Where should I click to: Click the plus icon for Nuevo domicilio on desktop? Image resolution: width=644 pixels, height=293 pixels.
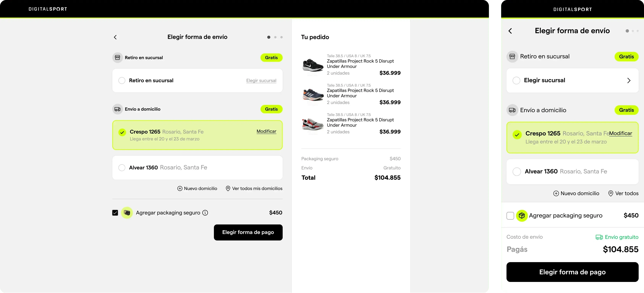click(x=180, y=189)
